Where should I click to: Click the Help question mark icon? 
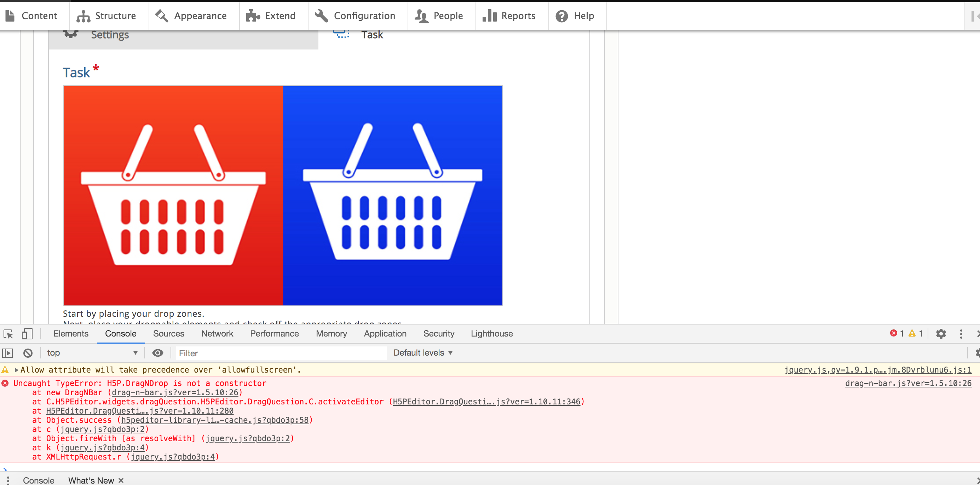tap(561, 16)
